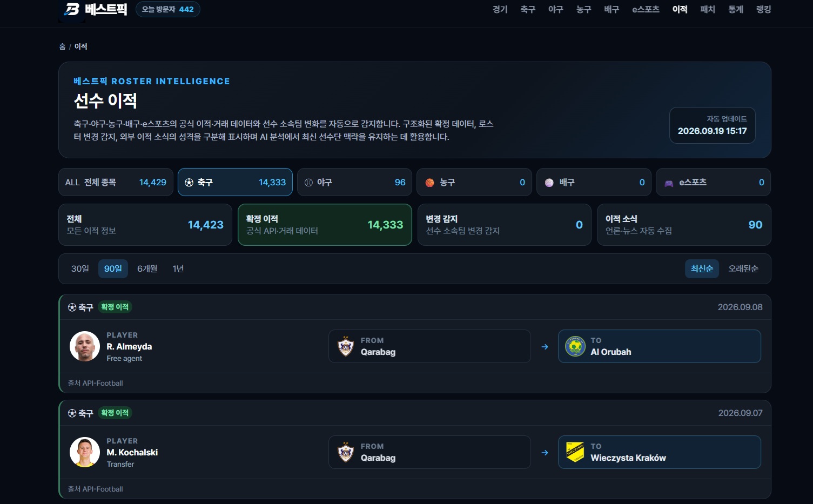Click the Al Orubah club crest
Image resolution: width=813 pixels, height=504 pixels.
pyautogui.click(x=575, y=346)
